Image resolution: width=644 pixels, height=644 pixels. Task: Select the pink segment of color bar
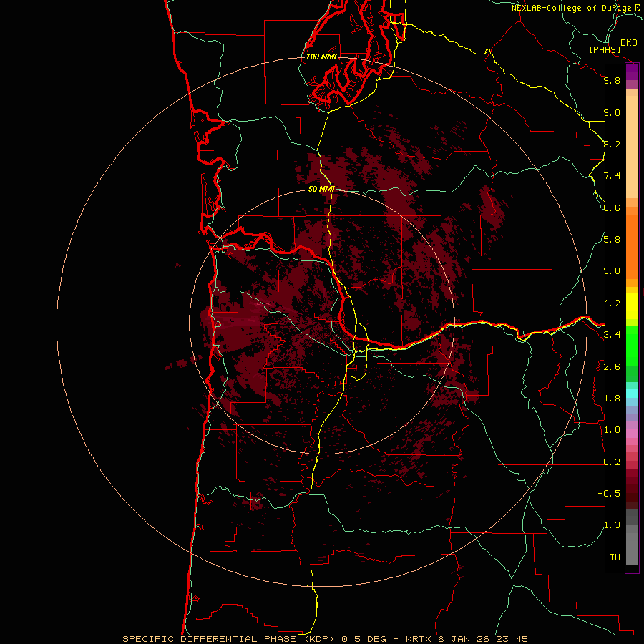pyautogui.click(x=632, y=434)
